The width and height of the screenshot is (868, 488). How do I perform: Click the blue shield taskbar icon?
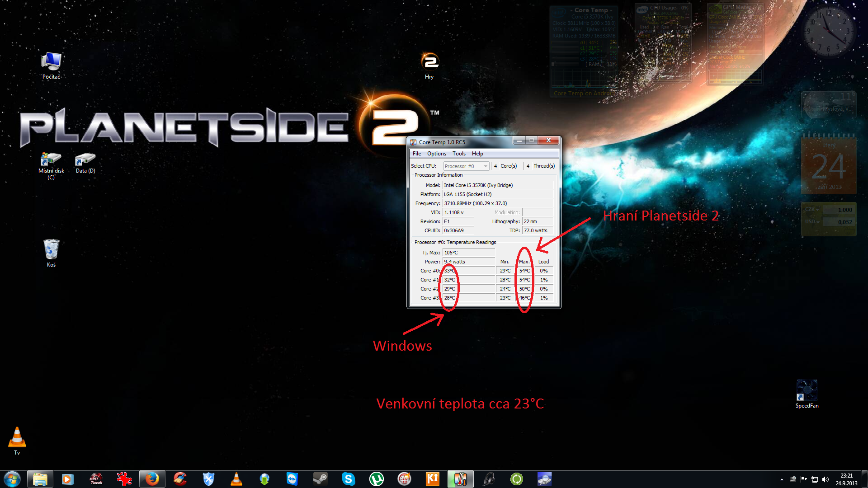pyautogui.click(x=208, y=479)
